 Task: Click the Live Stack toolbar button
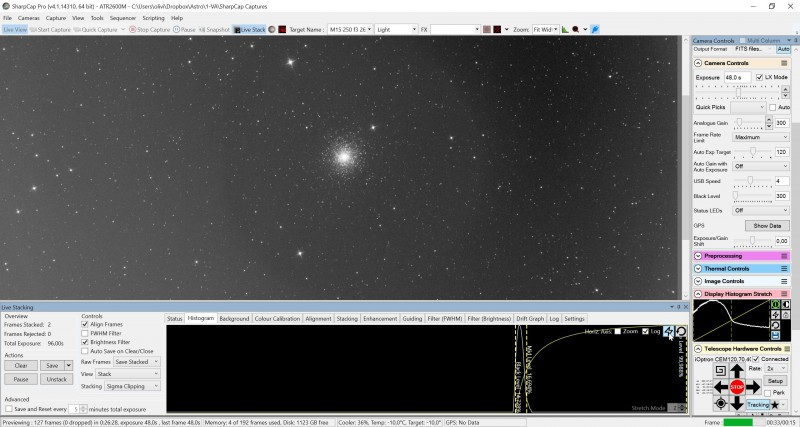pos(249,30)
